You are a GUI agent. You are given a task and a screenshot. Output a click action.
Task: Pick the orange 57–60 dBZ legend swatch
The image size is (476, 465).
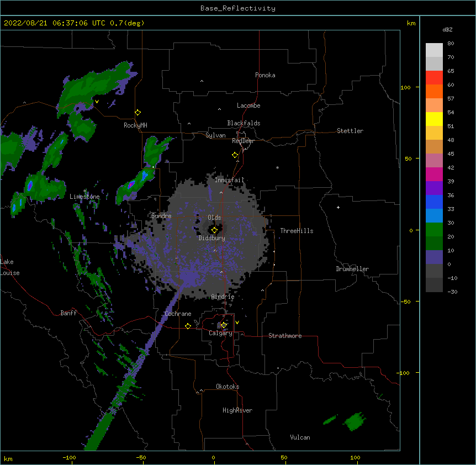(x=434, y=91)
